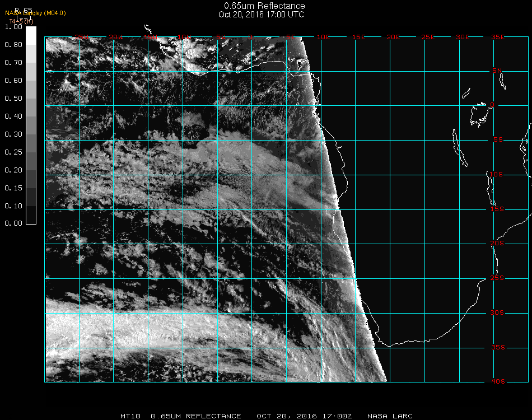Screen dimensions: 532x420
Task: Click the Lake Victoria outline on the map
Action: pyautogui.click(x=479, y=115)
